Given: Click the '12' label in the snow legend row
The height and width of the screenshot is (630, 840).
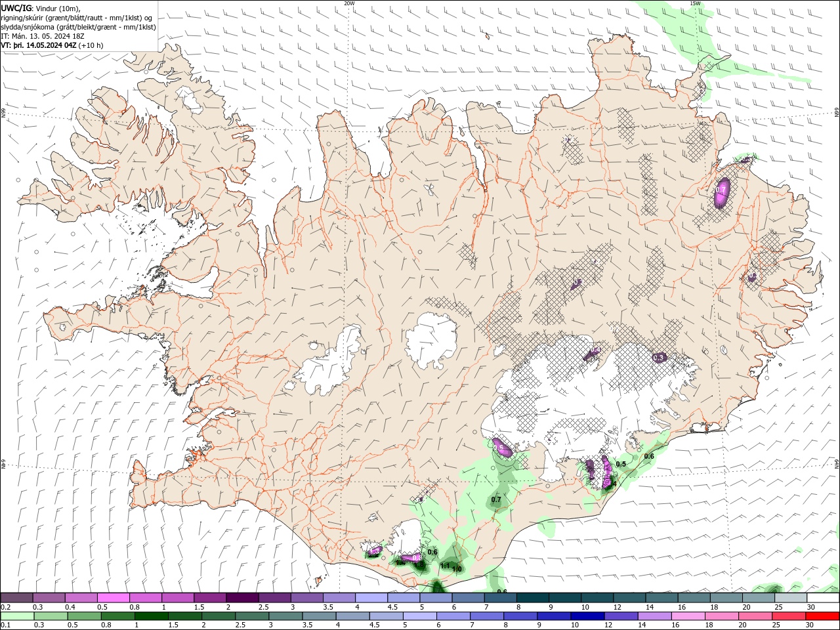Looking at the screenshot, I should tap(617, 607).
